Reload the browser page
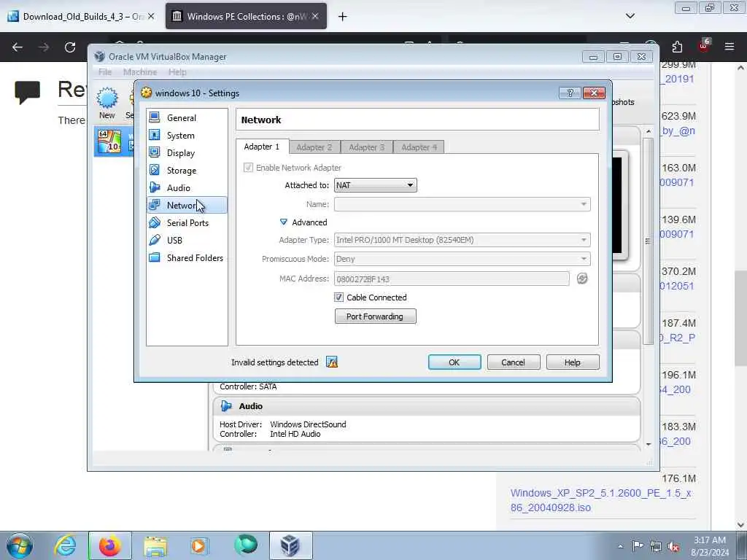Image resolution: width=747 pixels, height=560 pixels. pyautogui.click(x=70, y=47)
